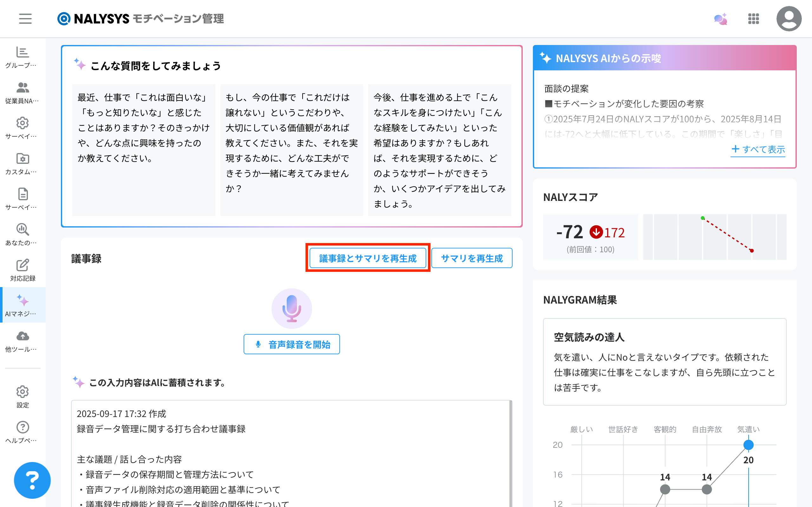This screenshot has width=812, height=507.
Task: Start recording with 音声録音を開始 button
Action: point(291,344)
